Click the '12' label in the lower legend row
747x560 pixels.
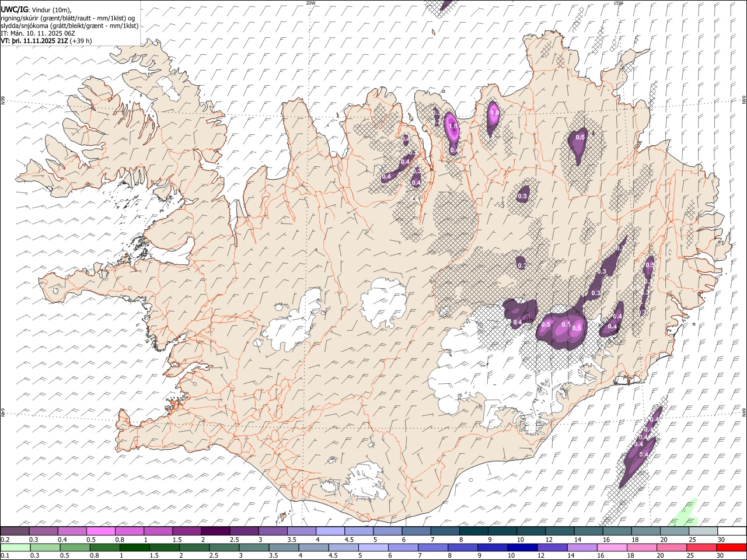click(x=541, y=555)
